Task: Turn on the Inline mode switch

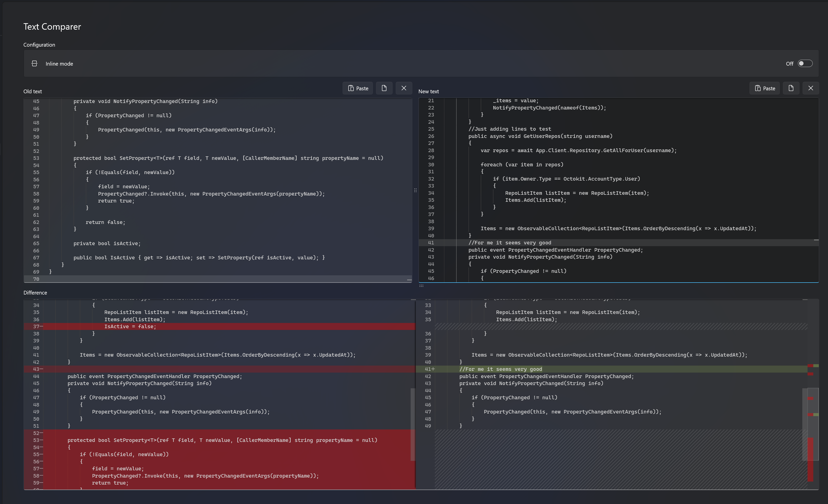Action: pos(805,63)
